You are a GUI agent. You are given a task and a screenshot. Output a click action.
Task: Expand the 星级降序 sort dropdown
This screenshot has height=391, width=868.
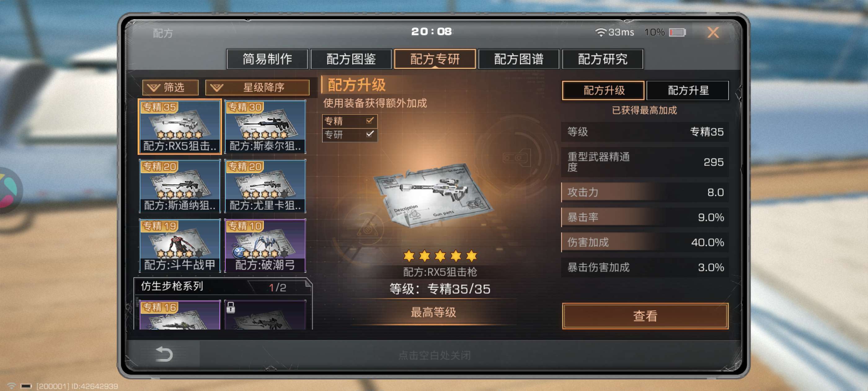[257, 88]
